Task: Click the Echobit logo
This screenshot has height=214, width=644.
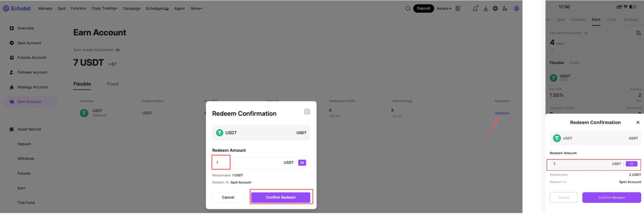Action: click(17, 8)
